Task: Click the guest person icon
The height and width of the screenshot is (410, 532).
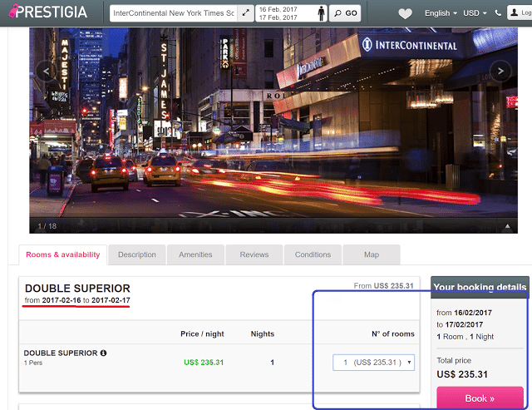Action: (x=321, y=13)
